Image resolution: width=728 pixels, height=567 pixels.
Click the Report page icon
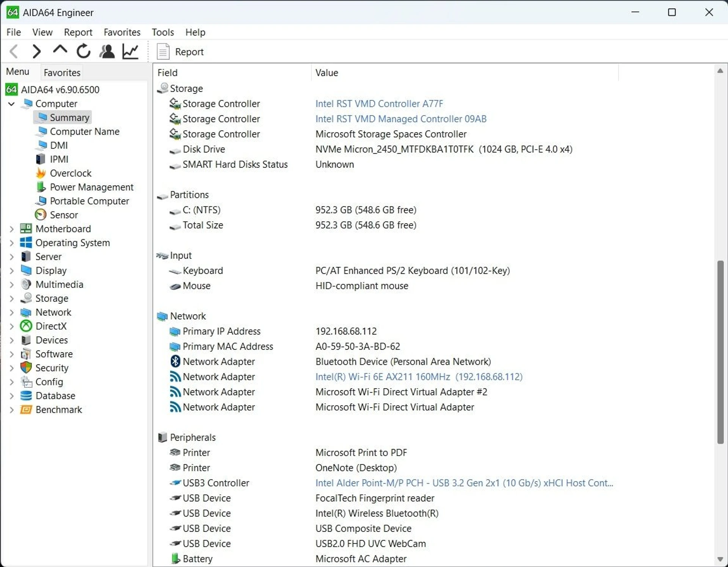(163, 52)
